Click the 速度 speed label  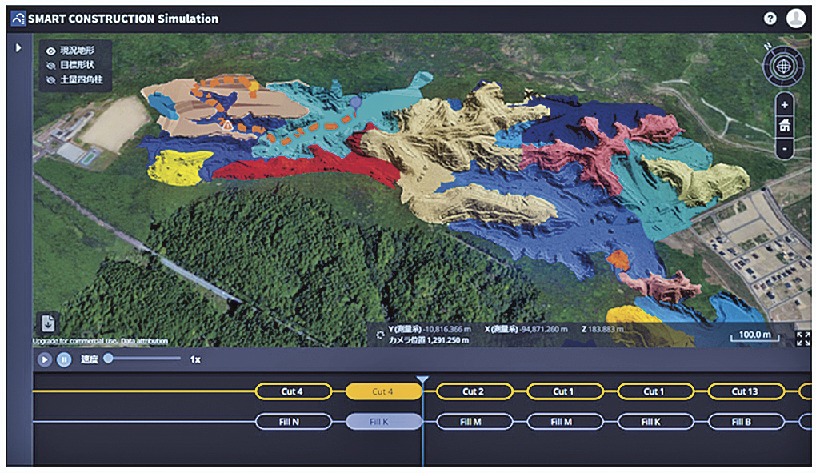(90, 360)
